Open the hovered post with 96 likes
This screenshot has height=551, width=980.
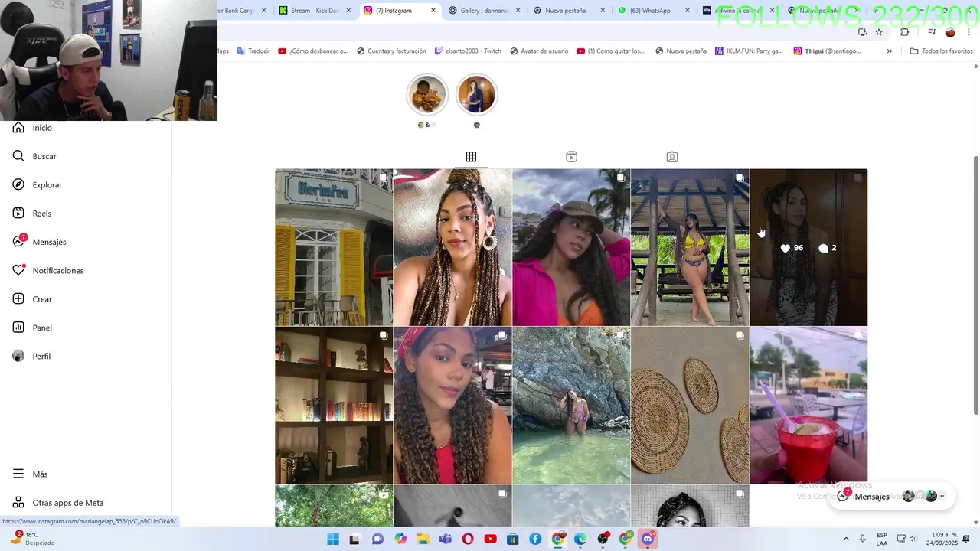pyautogui.click(x=808, y=247)
